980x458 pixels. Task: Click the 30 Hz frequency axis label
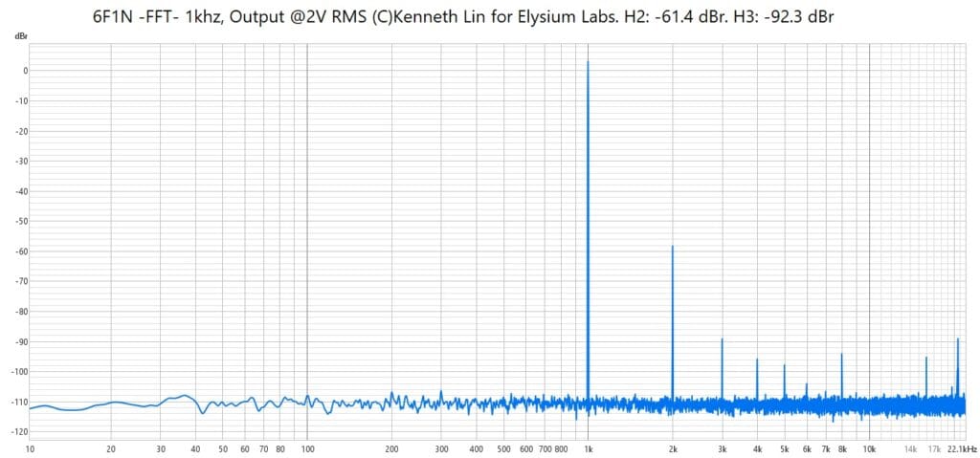point(161,449)
